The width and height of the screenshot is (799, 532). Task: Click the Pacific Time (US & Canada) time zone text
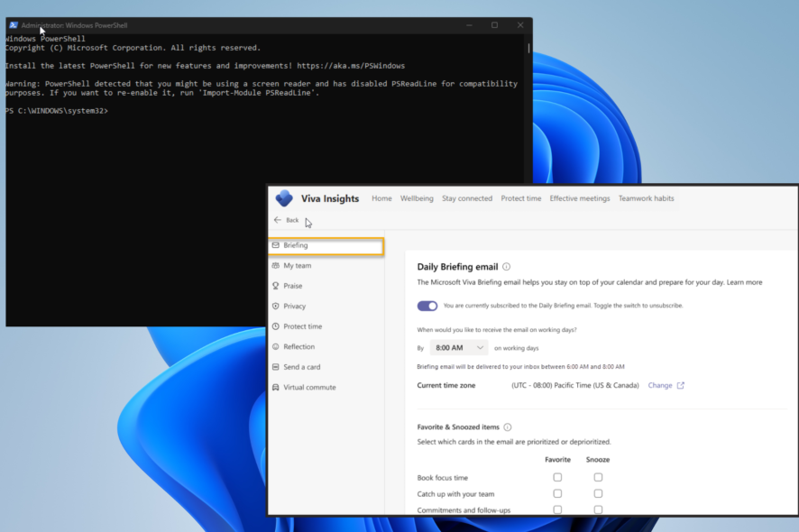point(575,385)
